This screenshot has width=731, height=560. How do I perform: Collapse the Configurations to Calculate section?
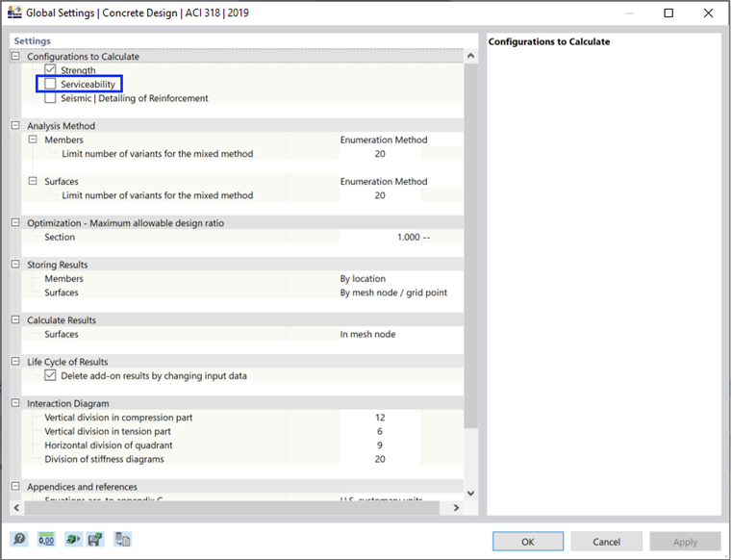click(x=15, y=56)
